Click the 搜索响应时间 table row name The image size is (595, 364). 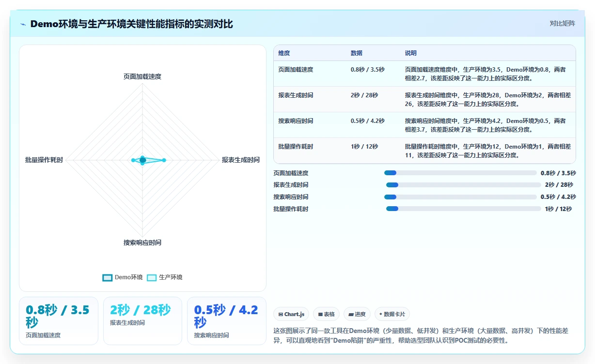point(296,121)
